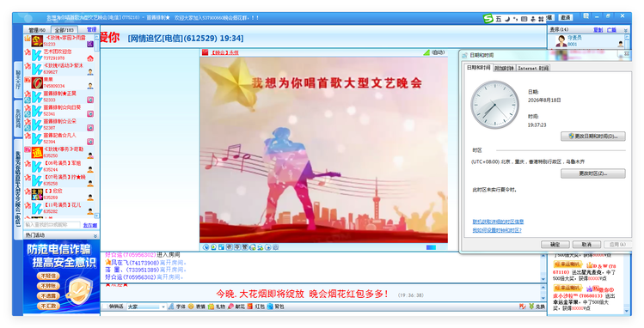Click the chat log scrollbar down arrow
644x328 pixels.
point(543,279)
